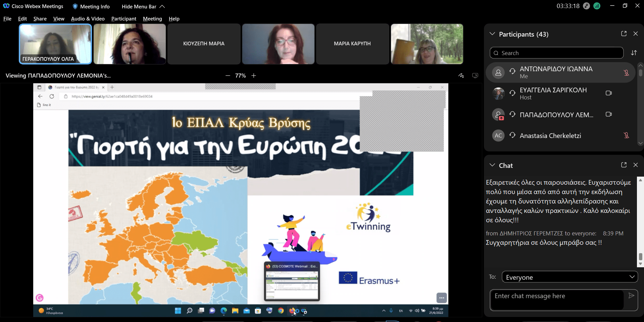Click the annotate pencil icon

pos(461,76)
